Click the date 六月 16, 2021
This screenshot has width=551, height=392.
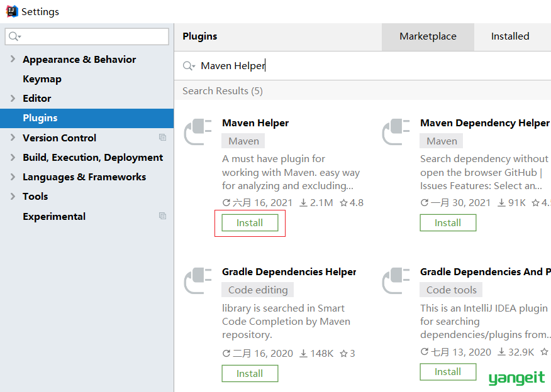pyautogui.click(x=262, y=203)
